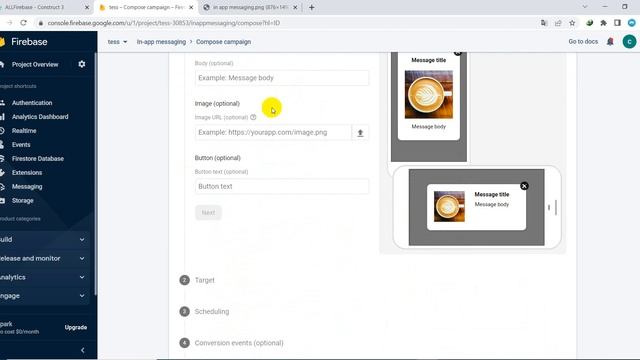Reload the page
640x360 pixels.
(x=23, y=23)
